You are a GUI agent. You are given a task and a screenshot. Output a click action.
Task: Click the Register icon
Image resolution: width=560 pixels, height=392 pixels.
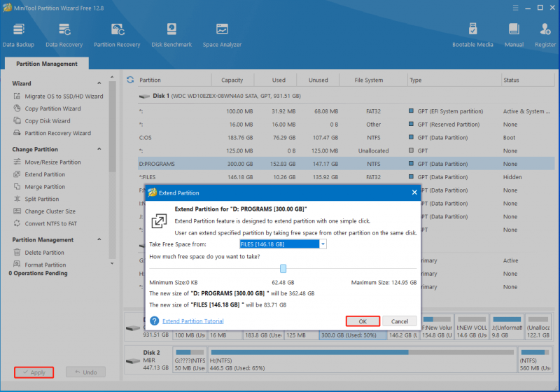click(x=545, y=35)
